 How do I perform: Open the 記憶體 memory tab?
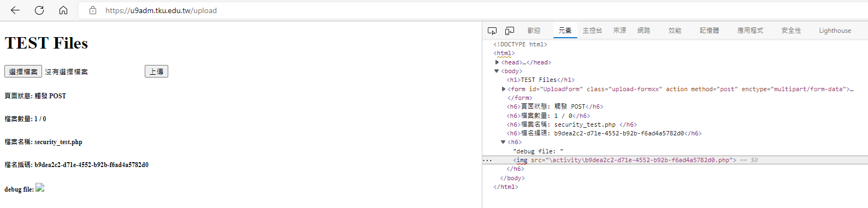point(709,31)
